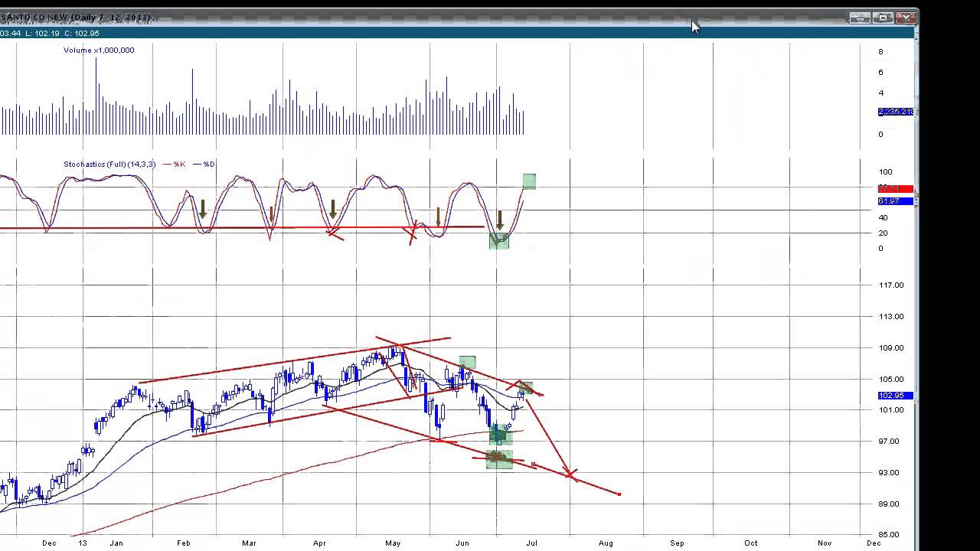
Task: Click the 20 level on stochastics axis
Action: (x=884, y=233)
